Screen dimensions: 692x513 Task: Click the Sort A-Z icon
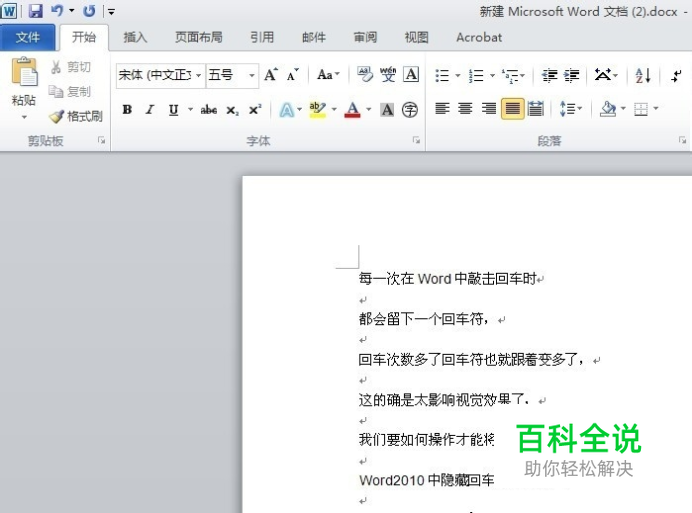pos(643,75)
